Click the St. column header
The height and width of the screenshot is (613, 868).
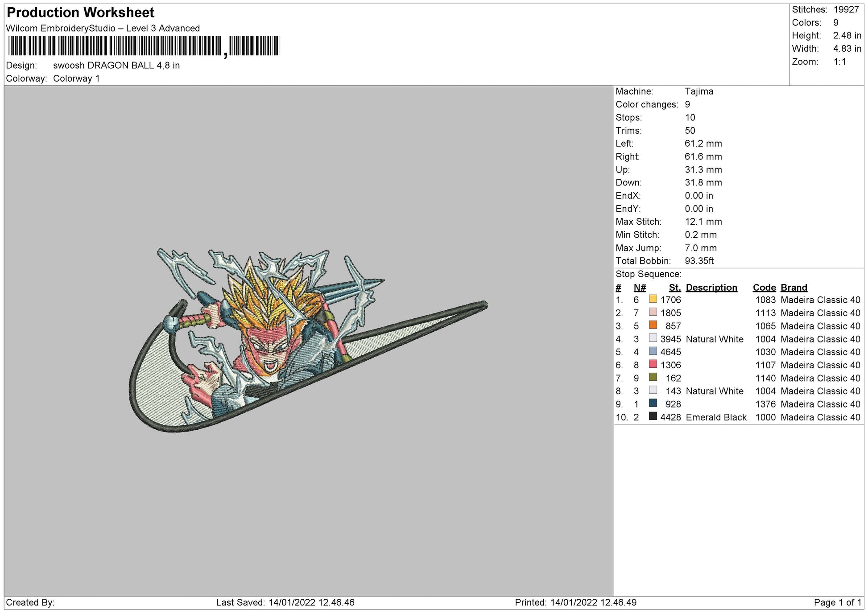tap(674, 288)
